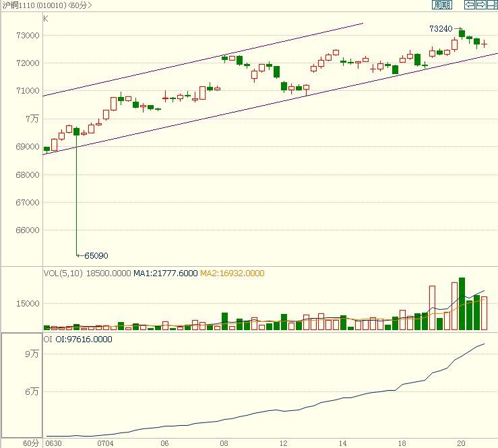Click the 69000 price axis label
This screenshot has width=498, height=448.
coord(28,147)
